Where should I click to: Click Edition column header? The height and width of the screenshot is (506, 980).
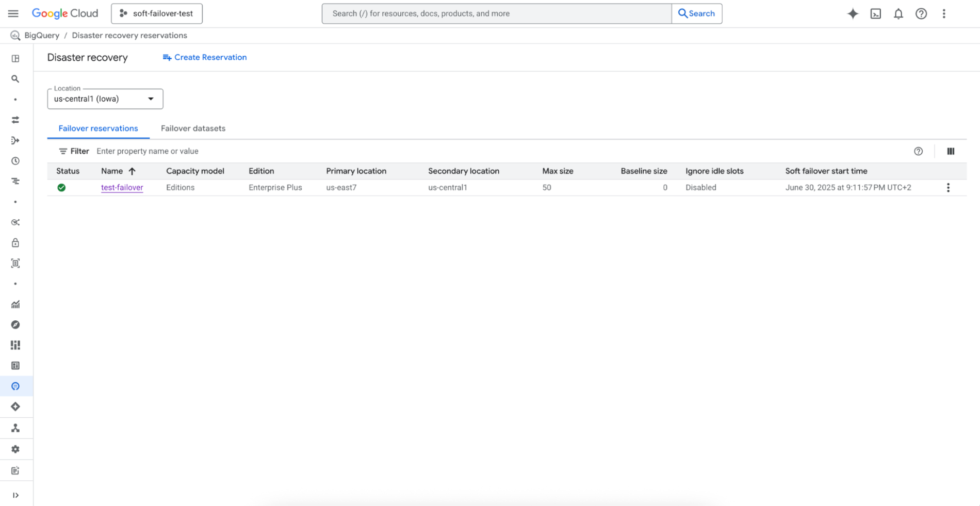point(262,171)
